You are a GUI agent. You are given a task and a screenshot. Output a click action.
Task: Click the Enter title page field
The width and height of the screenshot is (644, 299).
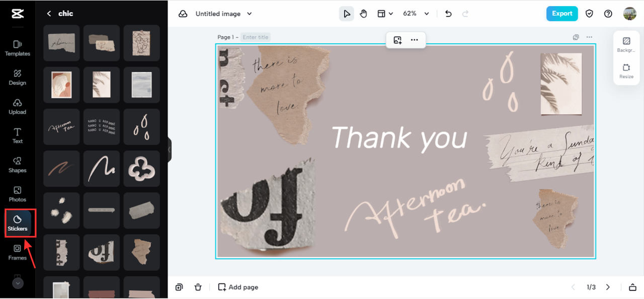coord(256,37)
